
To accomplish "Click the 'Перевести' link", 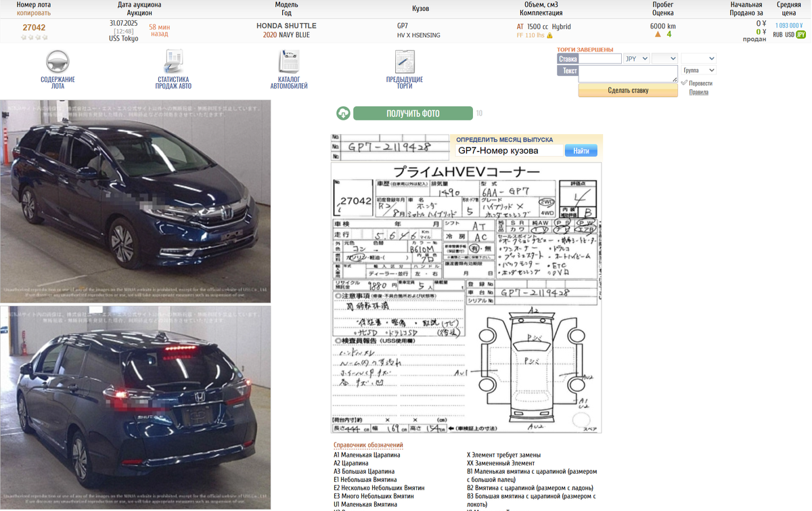I will 700,83.
